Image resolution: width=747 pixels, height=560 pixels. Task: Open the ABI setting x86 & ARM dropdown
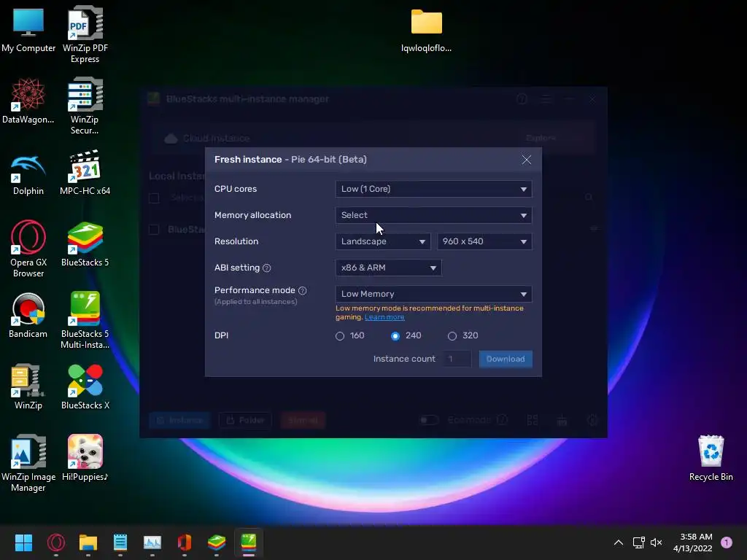[x=388, y=268]
